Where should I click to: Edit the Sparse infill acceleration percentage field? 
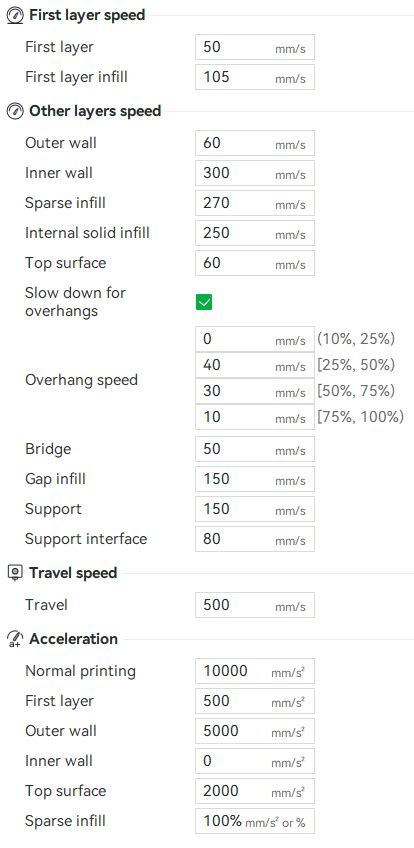coord(255,821)
